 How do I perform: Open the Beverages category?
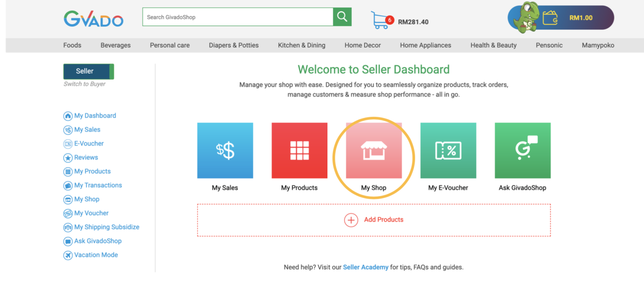click(116, 45)
